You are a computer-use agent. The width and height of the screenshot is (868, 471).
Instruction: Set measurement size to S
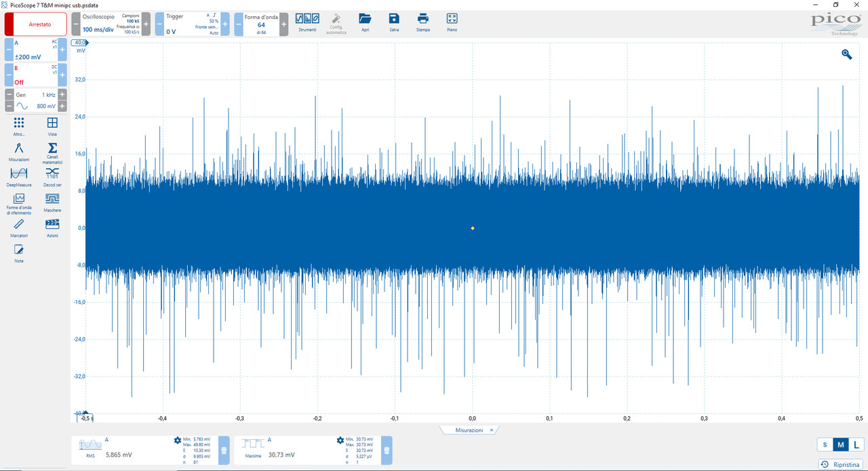(x=825, y=445)
